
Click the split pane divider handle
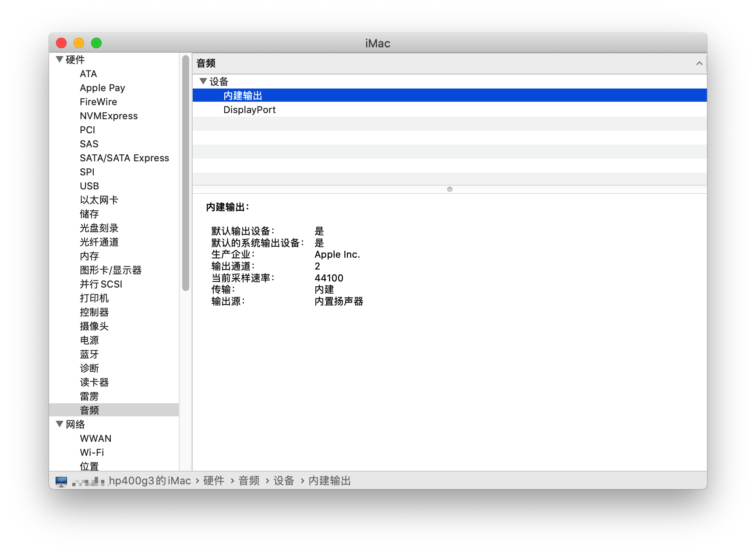450,189
